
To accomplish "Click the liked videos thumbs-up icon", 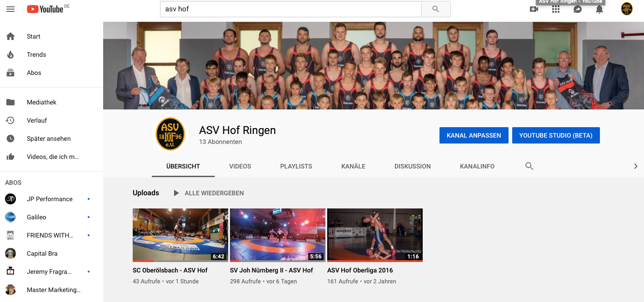I will [10, 157].
